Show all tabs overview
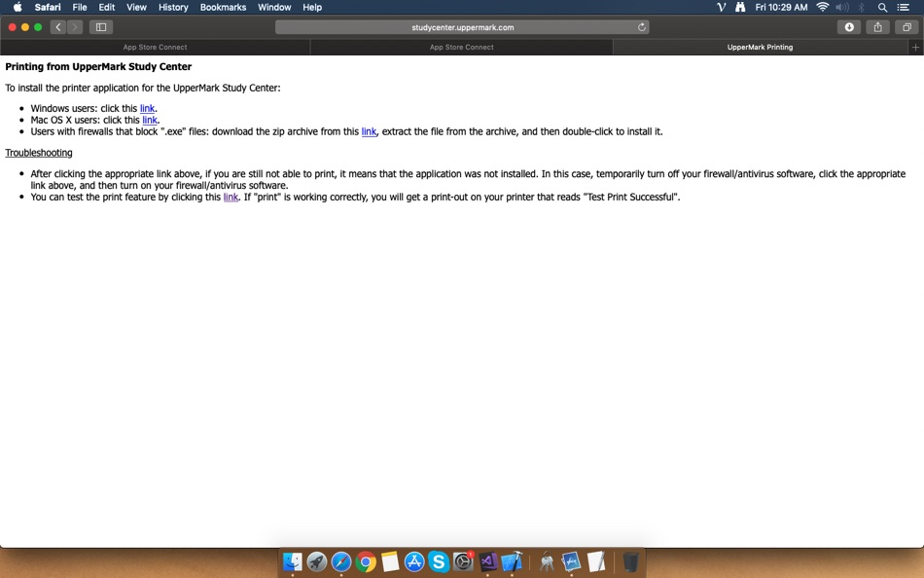924x578 pixels. click(x=906, y=27)
